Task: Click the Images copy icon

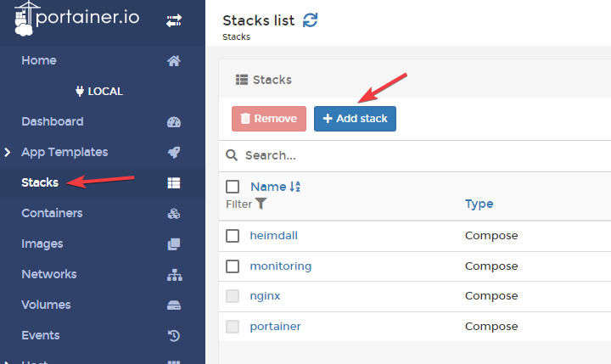Action: 174,244
